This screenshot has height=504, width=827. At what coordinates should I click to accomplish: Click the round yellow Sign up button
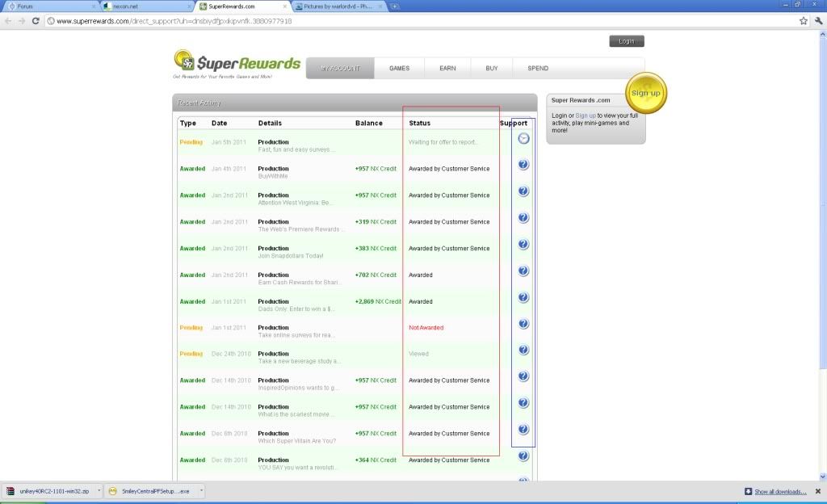coord(646,93)
